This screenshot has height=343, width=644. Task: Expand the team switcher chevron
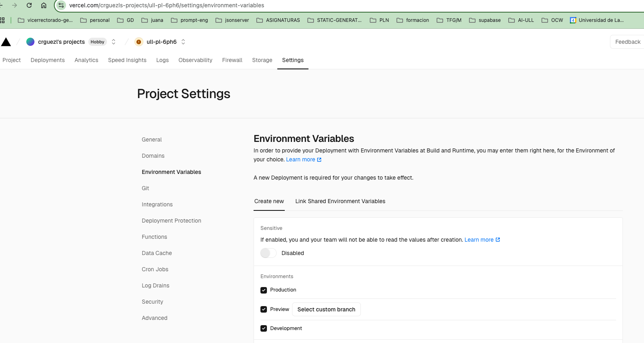click(113, 42)
